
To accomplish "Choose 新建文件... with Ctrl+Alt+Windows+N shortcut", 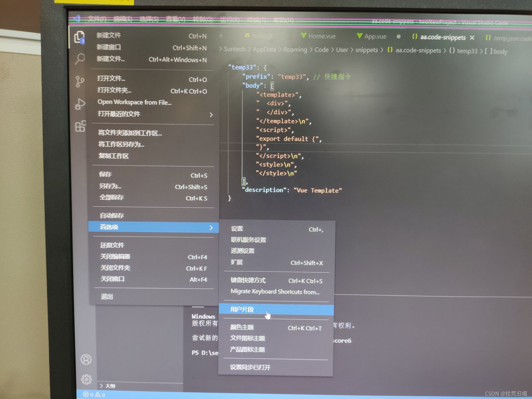I will point(152,59).
